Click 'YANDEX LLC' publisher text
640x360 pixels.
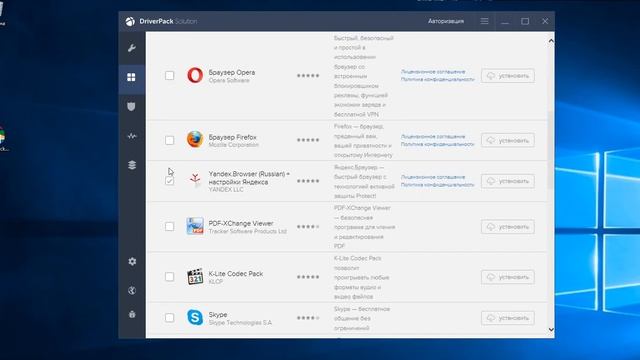[226, 190]
